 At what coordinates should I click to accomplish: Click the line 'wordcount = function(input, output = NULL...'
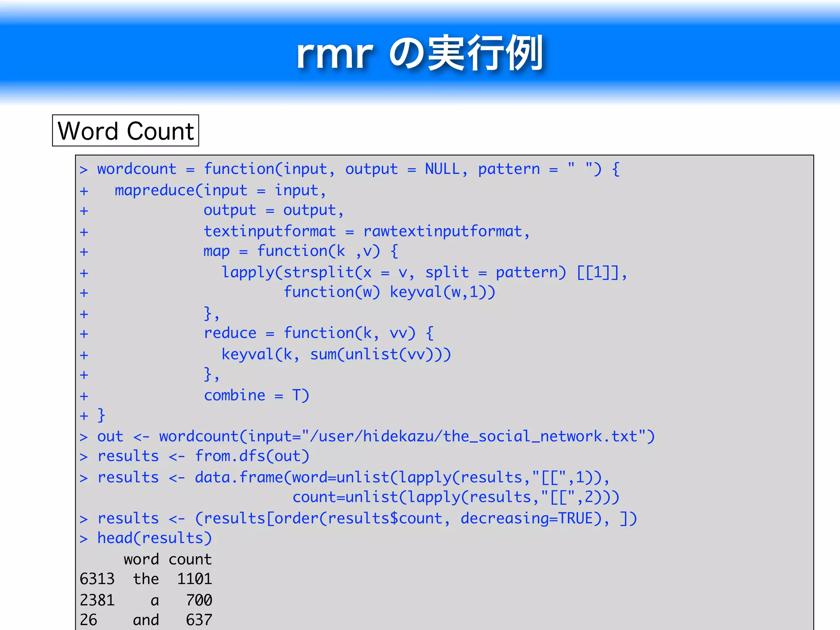click(x=350, y=169)
